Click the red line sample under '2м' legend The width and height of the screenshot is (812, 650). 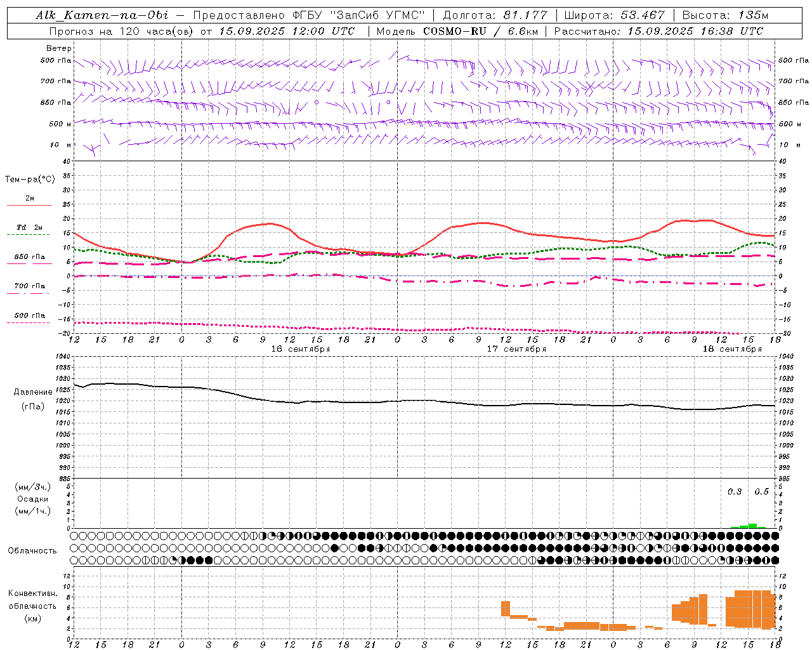pos(29,206)
